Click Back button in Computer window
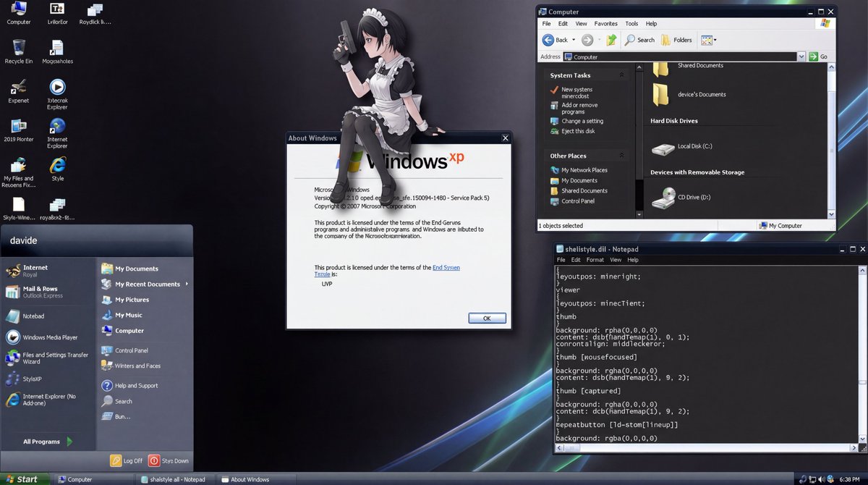This screenshot has height=485, width=868. [x=556, y=40]
